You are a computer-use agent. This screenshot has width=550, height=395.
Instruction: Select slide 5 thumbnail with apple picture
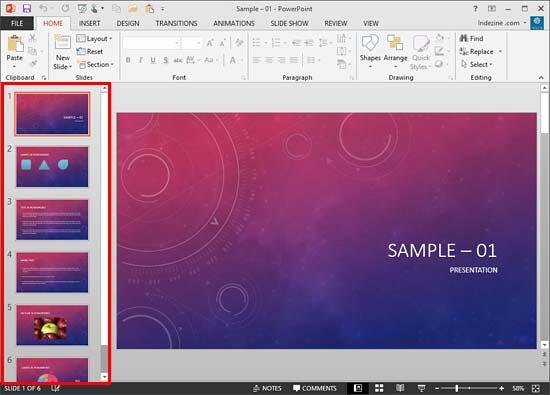pos(52,325)
